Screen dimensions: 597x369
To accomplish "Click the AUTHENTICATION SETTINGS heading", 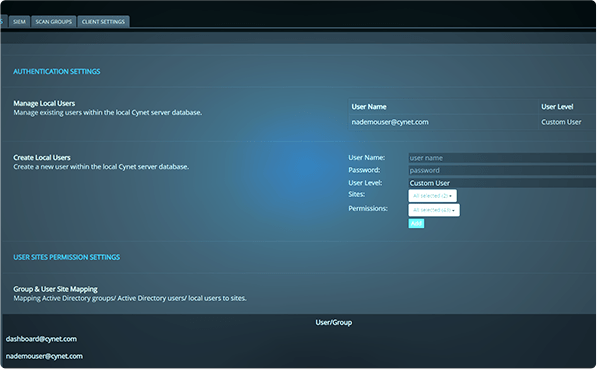I will [57, 72].
